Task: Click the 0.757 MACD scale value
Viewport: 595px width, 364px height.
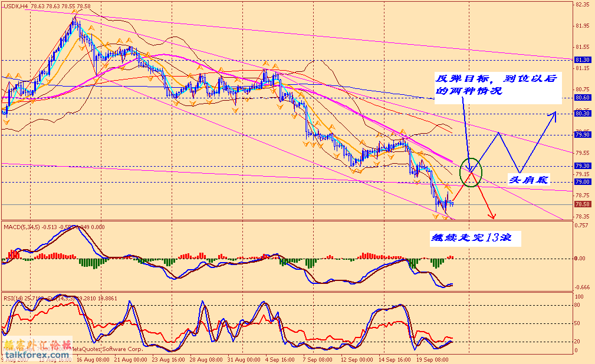Action: point(581,225)
